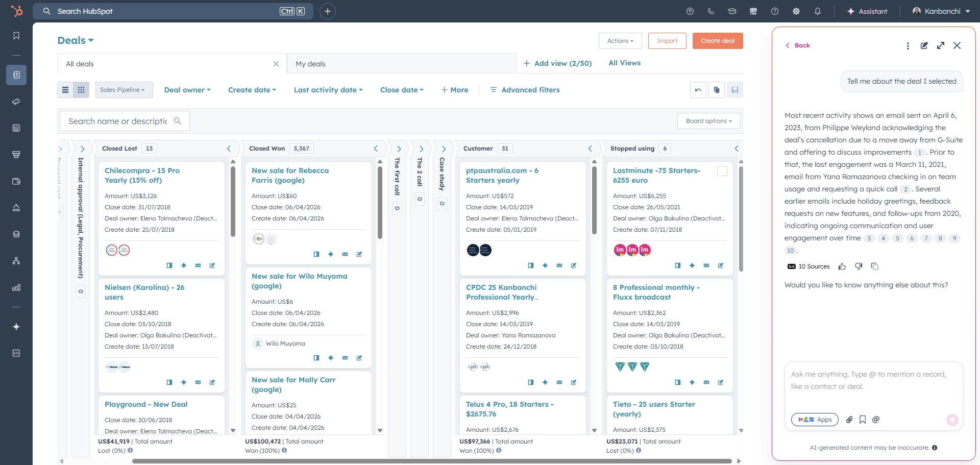Open the notifications bell icon
This screenshot has height=465, width=980.
coord(817,11)
